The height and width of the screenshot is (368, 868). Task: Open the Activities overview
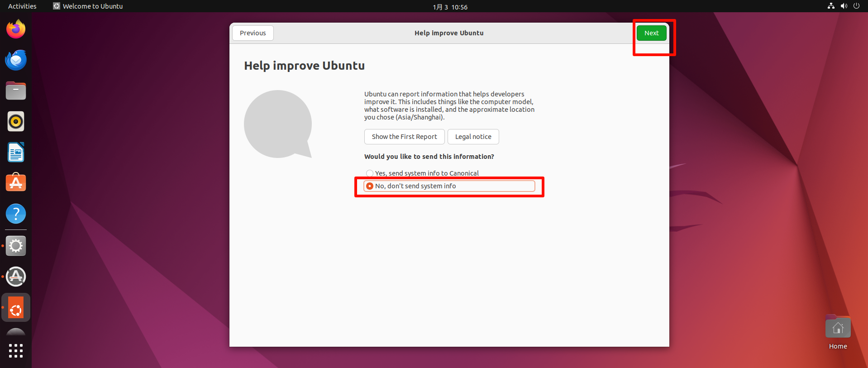tap(22, 6)
